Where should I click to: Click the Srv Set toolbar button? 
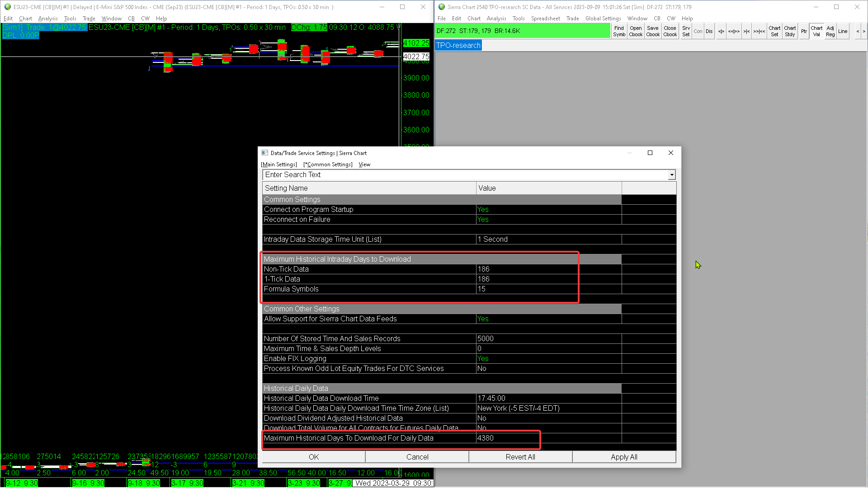point(686,31)
